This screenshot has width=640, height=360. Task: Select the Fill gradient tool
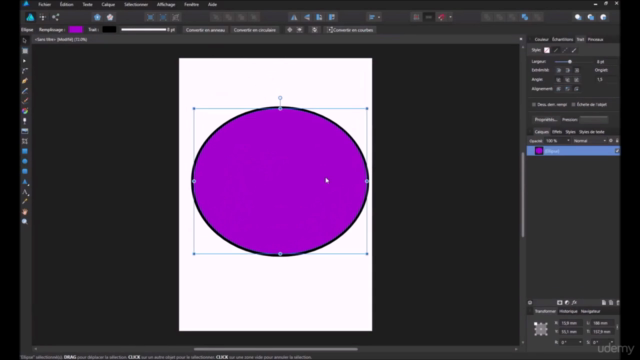click(24, 111)
